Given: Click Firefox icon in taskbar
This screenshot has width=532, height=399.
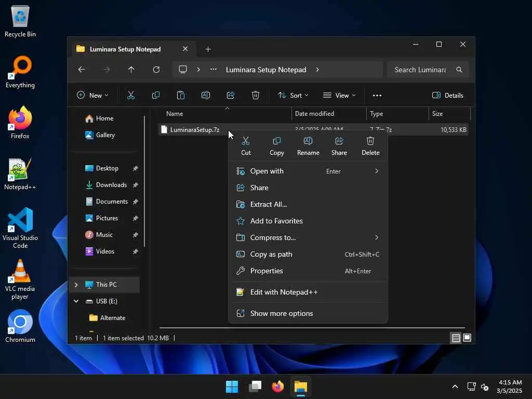Looking at the screenshot, I should click(278, 387).
